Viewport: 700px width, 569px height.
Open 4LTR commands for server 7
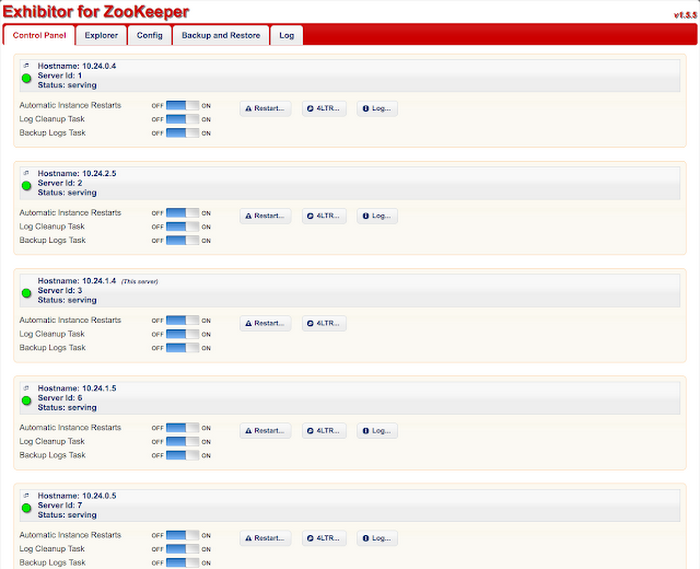pos(324,538)
